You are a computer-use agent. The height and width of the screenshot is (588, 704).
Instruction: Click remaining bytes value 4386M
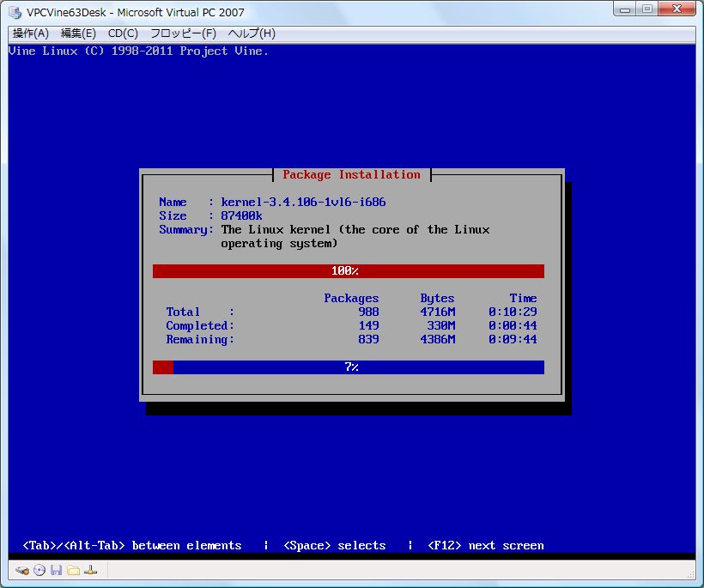tap(438, 340)
